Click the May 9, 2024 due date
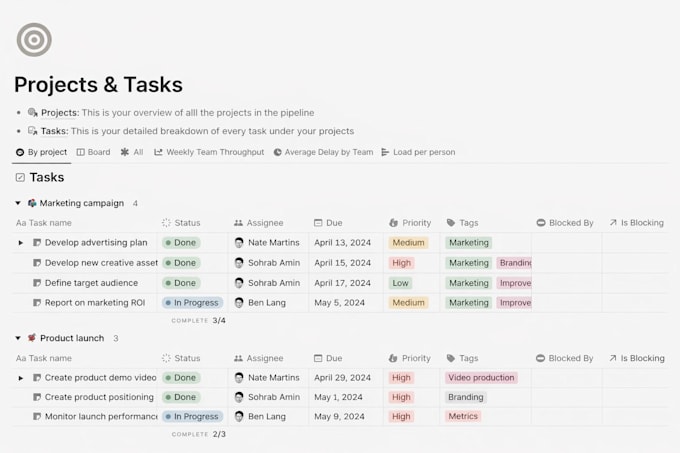680x453 pixels. pos(340,417)
